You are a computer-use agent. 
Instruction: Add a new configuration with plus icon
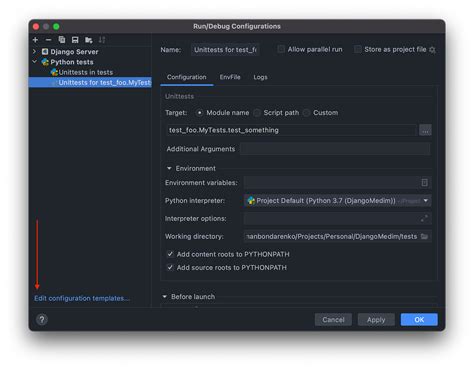(35, 40)
